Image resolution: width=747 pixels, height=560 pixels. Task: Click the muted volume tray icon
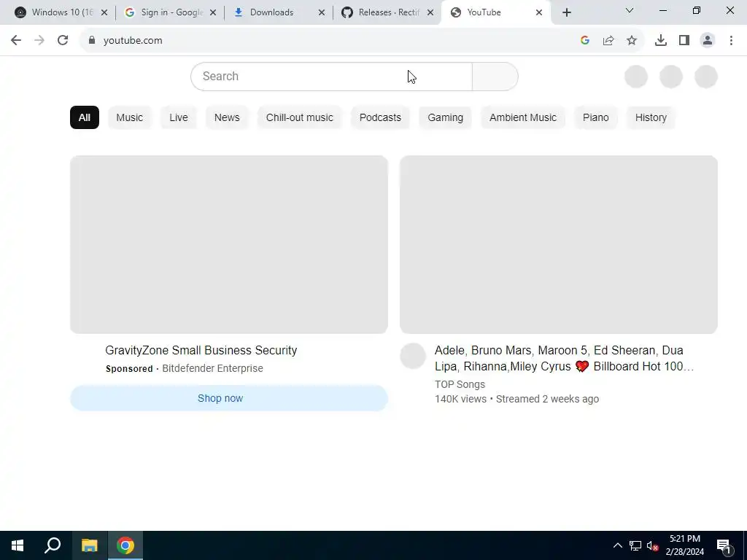[x=652, y=545]
